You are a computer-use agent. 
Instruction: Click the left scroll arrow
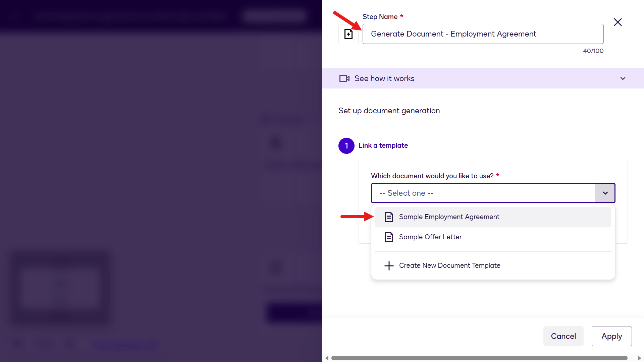pos(327,358)
